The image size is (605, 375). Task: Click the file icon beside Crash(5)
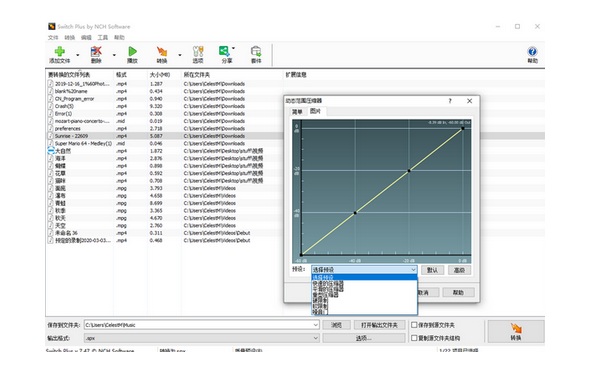(51, 106)
